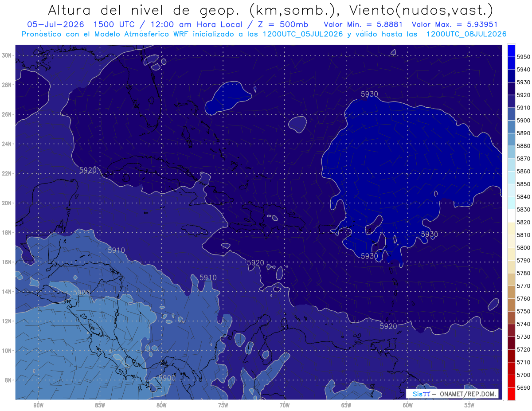Click the 14N latitude axis label
Viewport: 532px width, 411px height.
(x=8, y=291)
